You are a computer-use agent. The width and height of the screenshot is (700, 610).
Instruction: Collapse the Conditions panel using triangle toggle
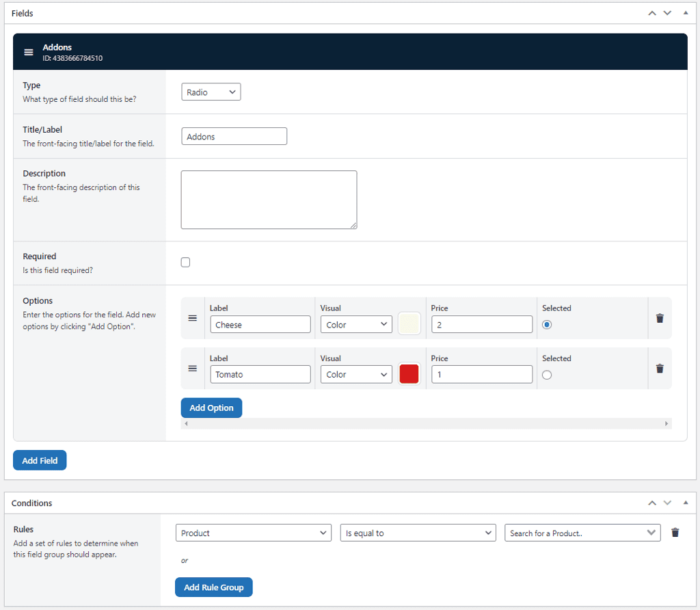pos(686,503)
